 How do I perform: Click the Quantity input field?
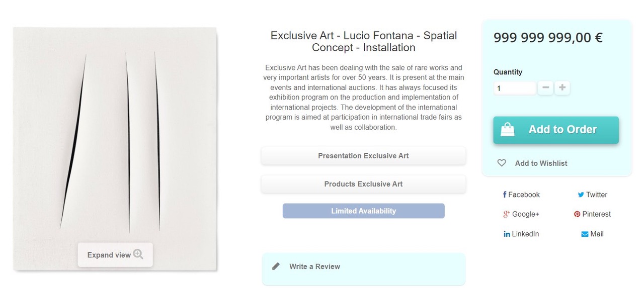click(515, 88)
